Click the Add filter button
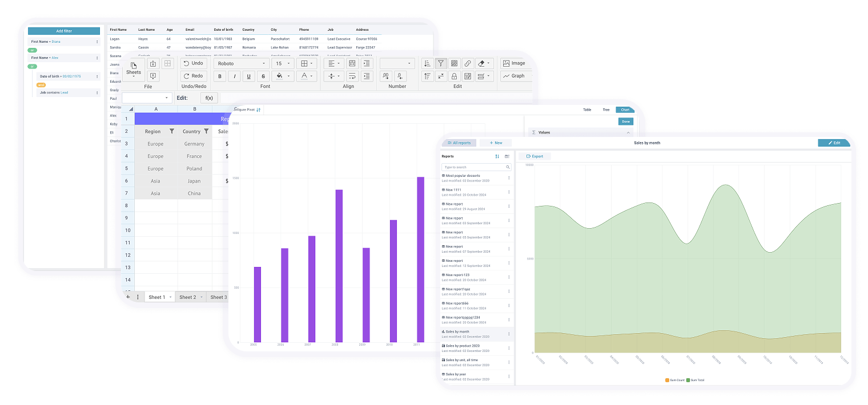This screenshot has width=868, height=405. pos(64,31)
